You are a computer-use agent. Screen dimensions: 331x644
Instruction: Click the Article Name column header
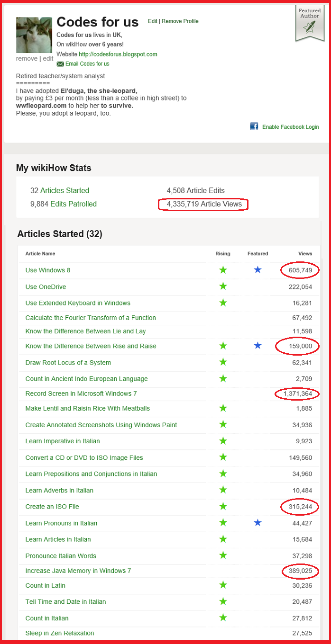40,254
